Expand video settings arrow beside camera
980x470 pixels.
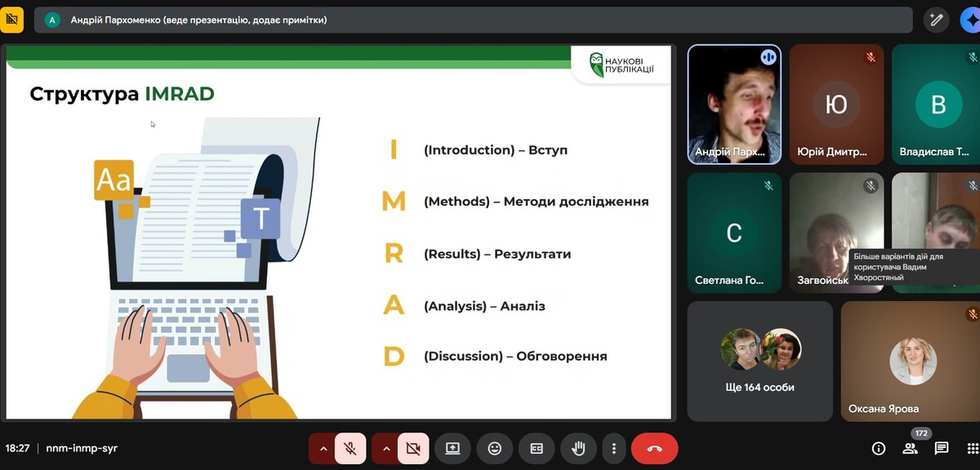click(x=385, y=448)
